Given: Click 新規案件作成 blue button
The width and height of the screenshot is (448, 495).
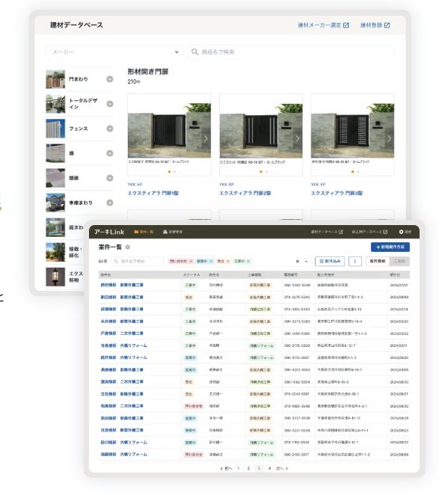Looking at the screenshot, I should pyautogui.click(x=390, y=248).
